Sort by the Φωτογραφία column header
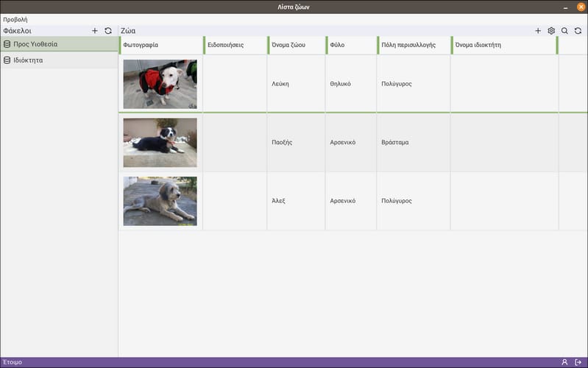Viewport: 588px width, 368px height. 161,45
